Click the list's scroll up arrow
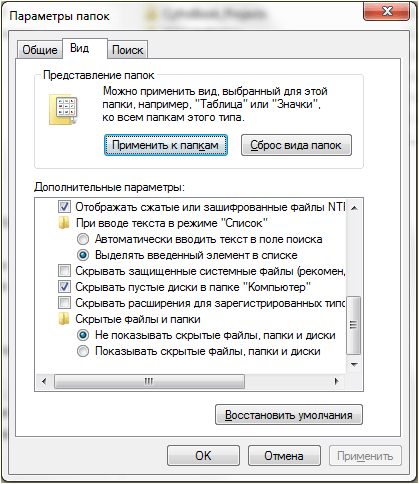 354,208
